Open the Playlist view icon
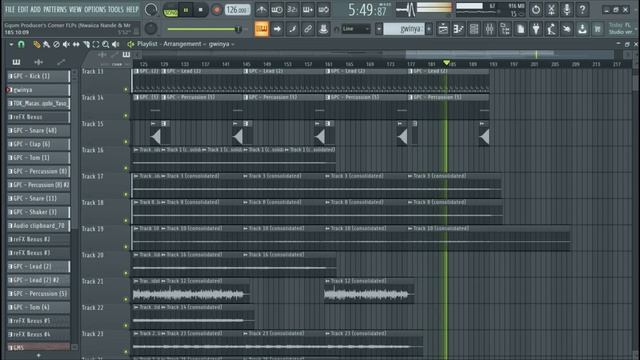Viewport: 640px width, 360px height. (443, 29)
